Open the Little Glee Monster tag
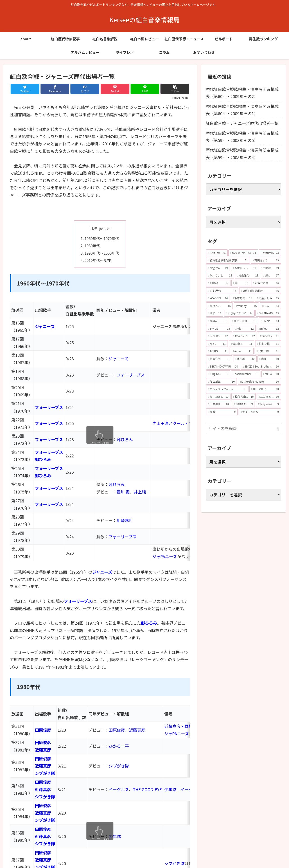This screenshot has width=289, height=868. tap(259, 381)
